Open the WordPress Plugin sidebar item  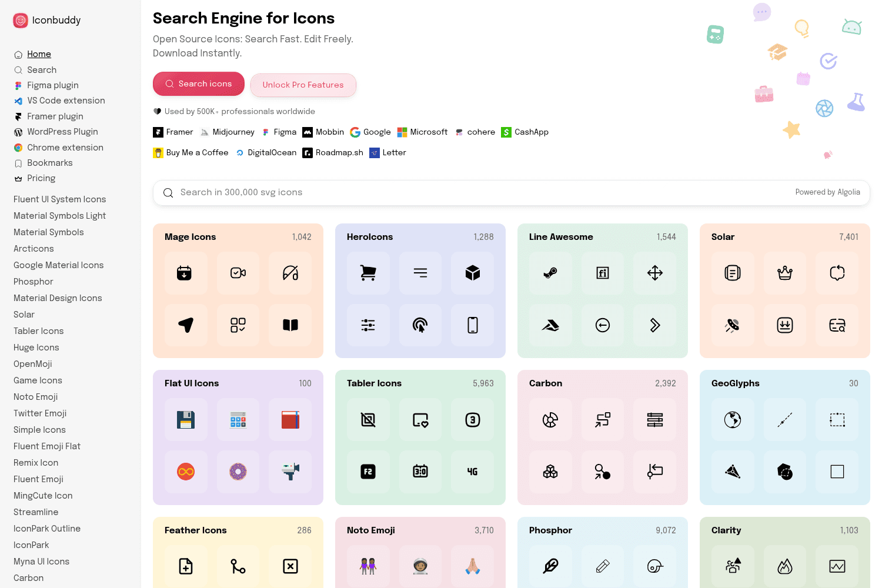pyautogui.click(x=62, y=132)
